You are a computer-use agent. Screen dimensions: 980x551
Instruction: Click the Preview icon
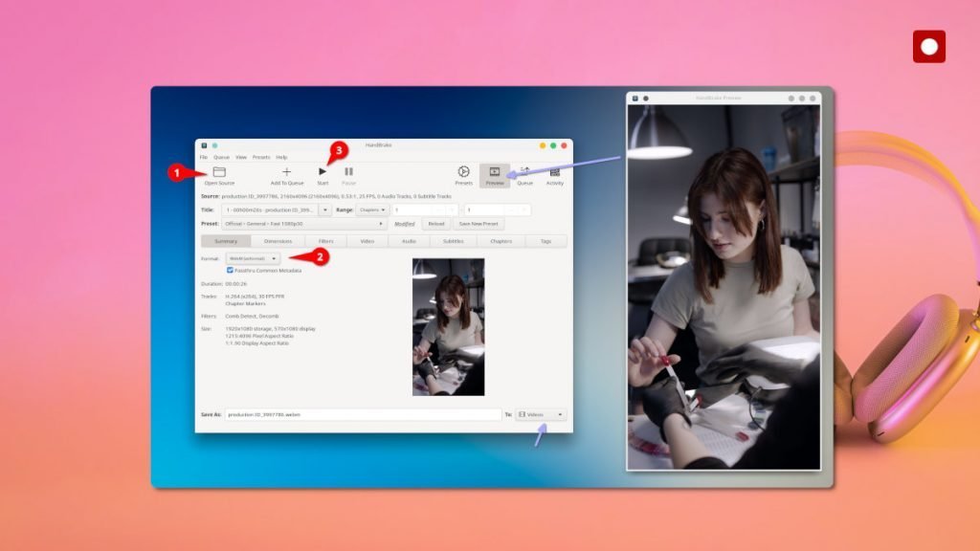[494, 172]
